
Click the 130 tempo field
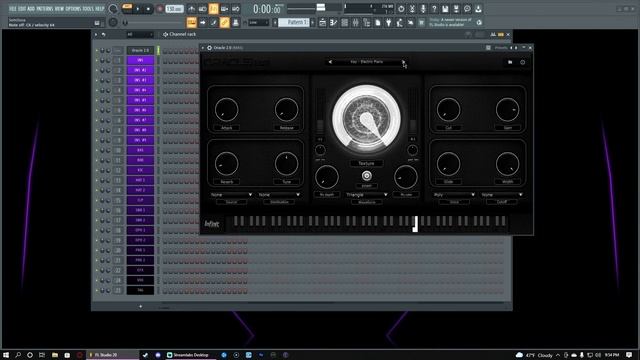[174, 9]
